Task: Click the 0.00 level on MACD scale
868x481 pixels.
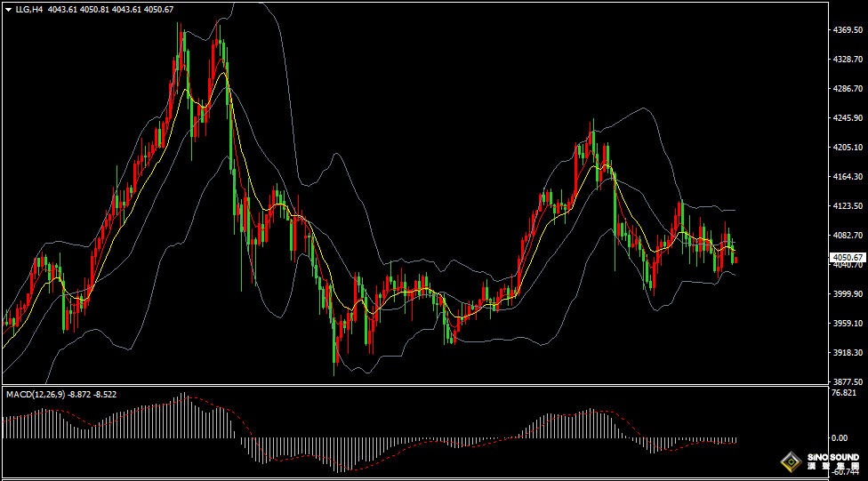Action: click(839, 438)
